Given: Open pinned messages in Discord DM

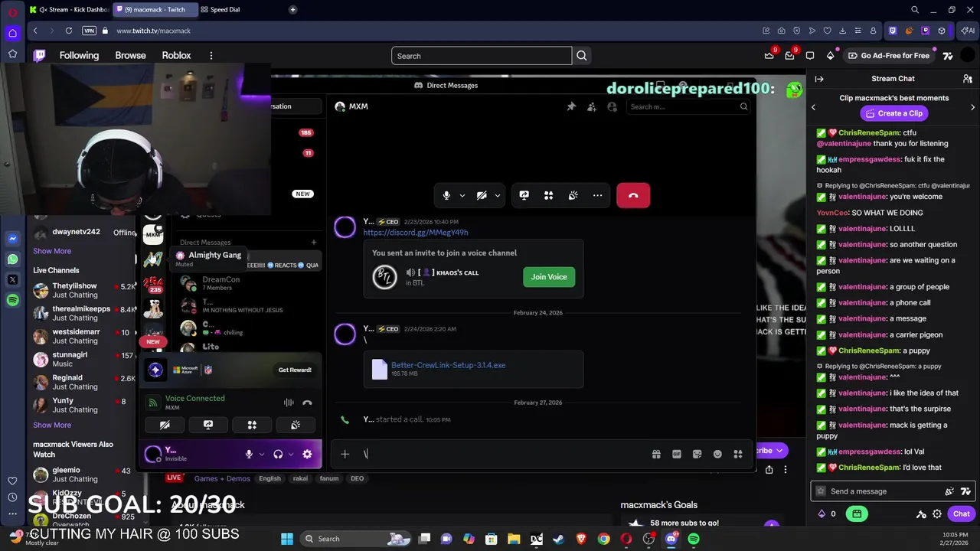Looking at the screenshot, I should [x=571, y=106].
